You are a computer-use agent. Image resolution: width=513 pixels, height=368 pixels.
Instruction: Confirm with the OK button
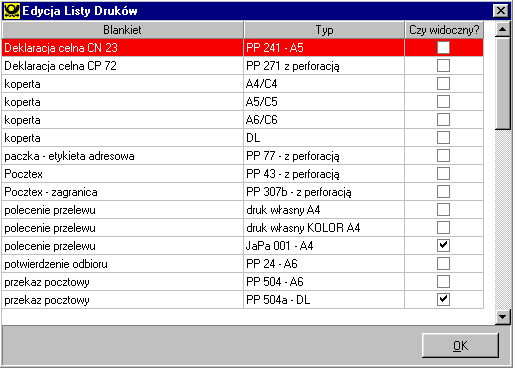[x=460, y=346]
